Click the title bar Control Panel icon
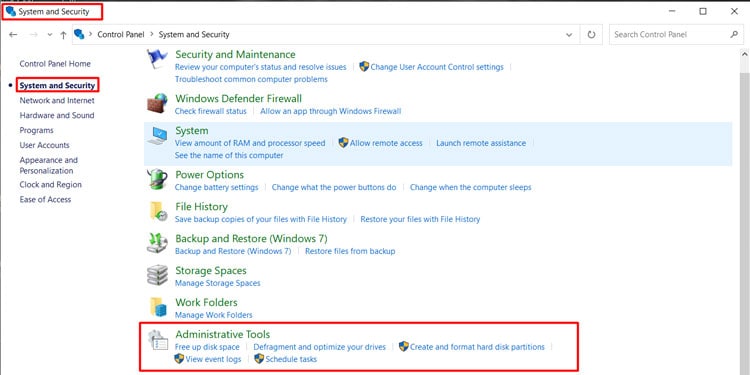Image resolution: width=750 pixels, height=375 pixels. [11, 11]
